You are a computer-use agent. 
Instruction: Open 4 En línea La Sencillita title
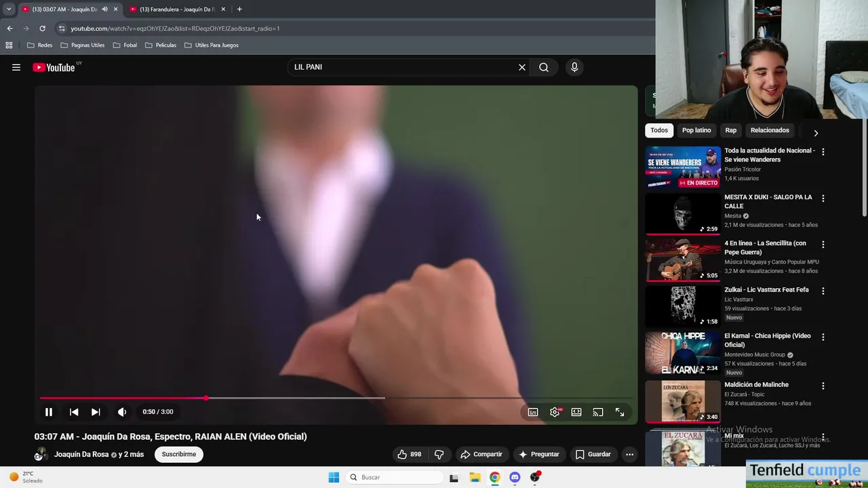point(765,247)
